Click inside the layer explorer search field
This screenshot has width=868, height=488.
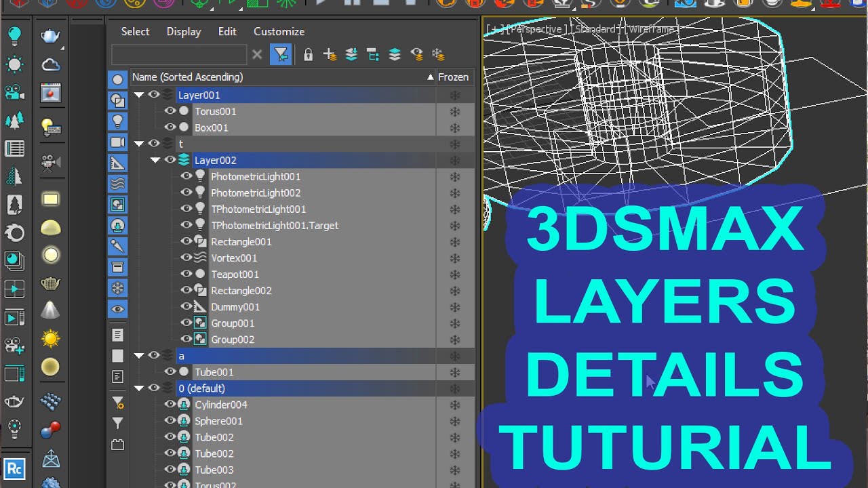(179, 54)
